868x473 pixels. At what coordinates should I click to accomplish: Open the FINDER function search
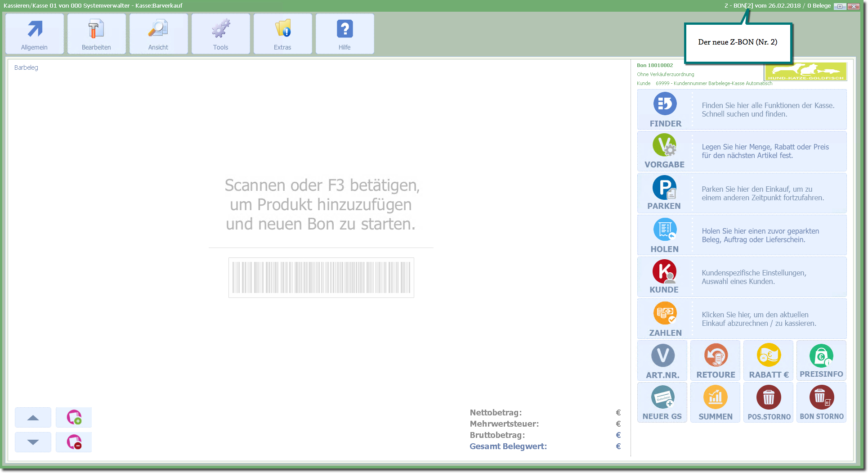(x=665, y=110)
